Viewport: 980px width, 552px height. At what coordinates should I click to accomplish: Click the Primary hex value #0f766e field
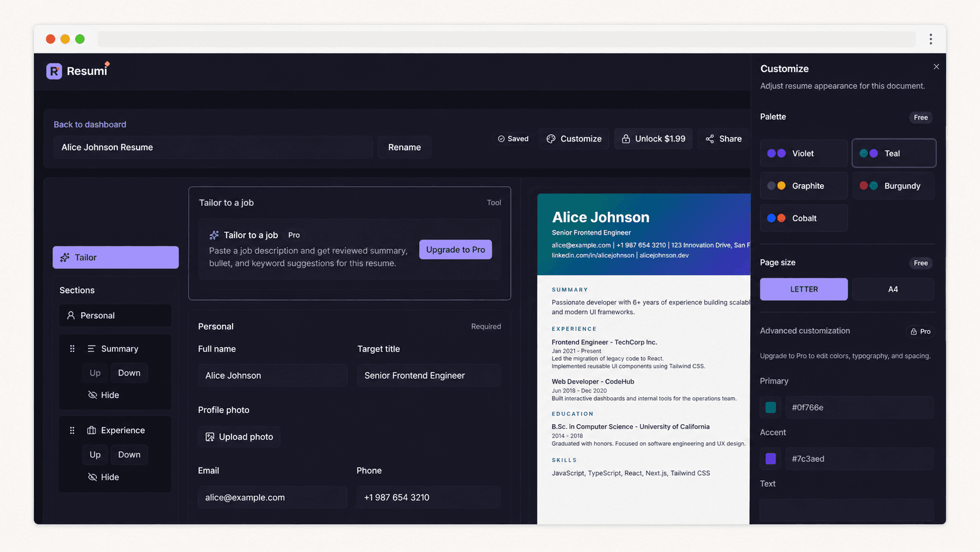(859, 407)
